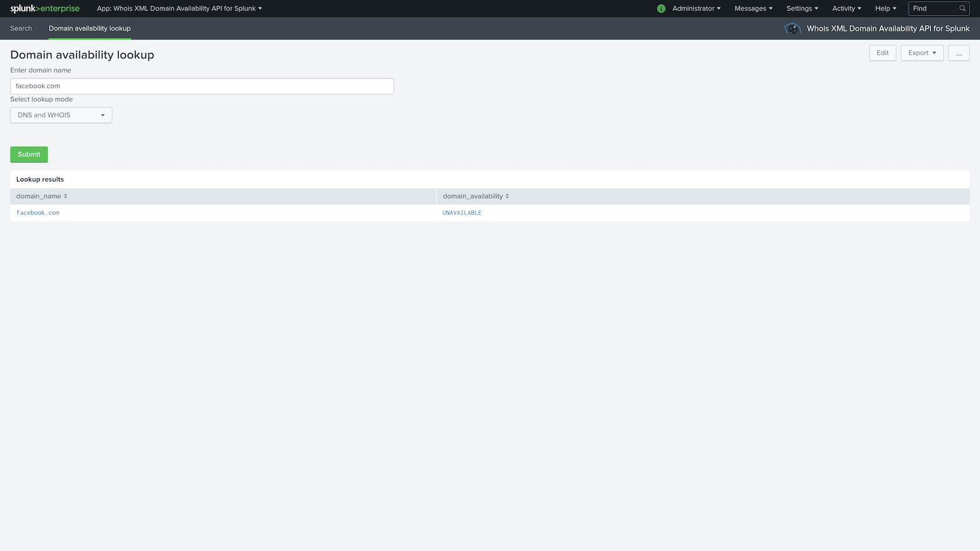Focus the Find search box
980x551 pixels.
tap(939, 9)
